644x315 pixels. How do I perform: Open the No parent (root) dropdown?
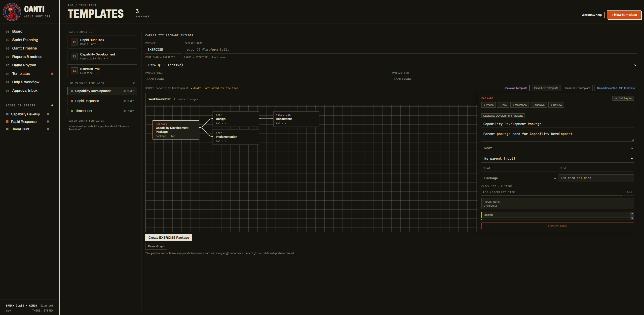coord(558,158)
